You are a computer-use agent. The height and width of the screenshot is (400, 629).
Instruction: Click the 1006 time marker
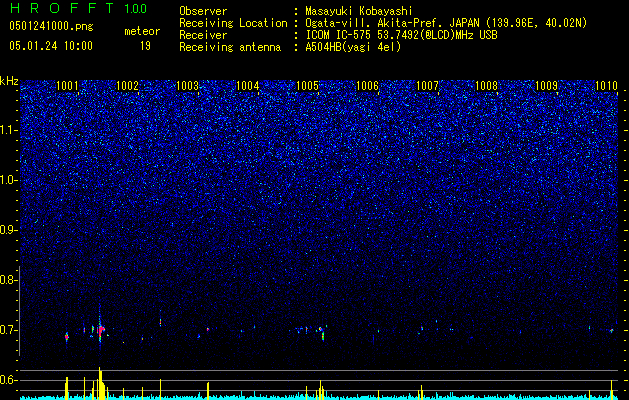coord(367,85)
